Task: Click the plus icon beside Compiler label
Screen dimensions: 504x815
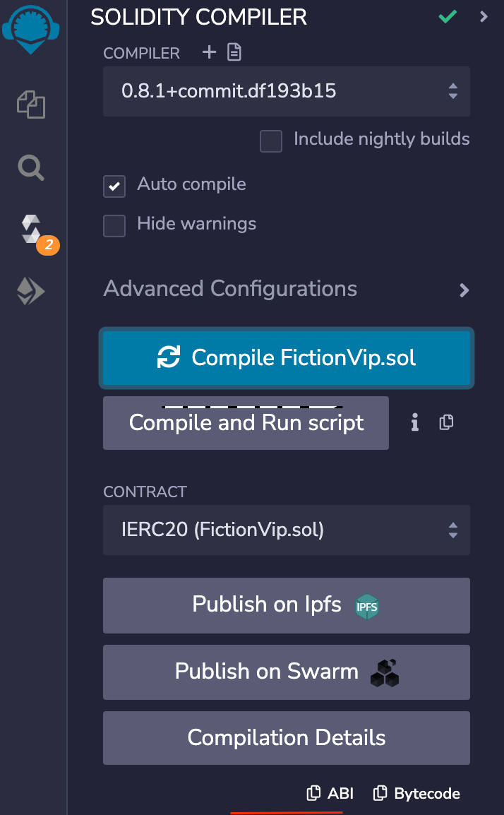Action: [209, 52]
